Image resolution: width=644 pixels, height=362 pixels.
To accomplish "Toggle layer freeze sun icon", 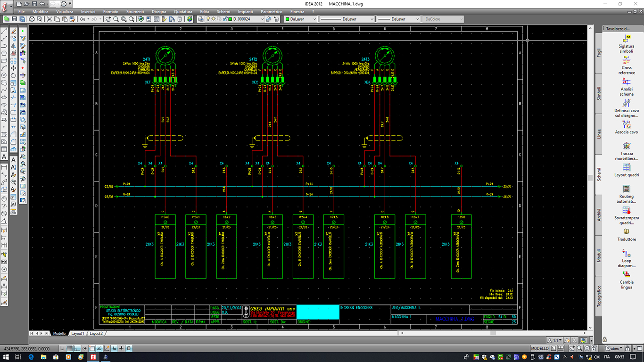I will pyautogui.click(x=214, y=19).
